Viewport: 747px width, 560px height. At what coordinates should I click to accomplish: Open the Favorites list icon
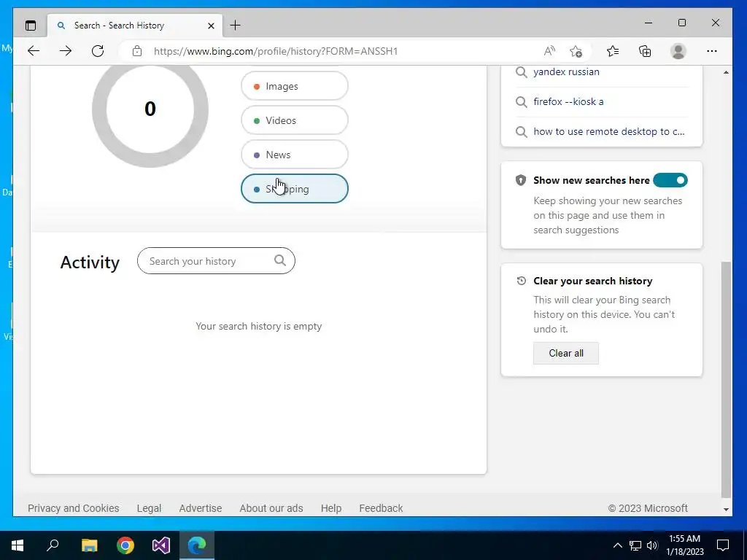pos(613,51)
